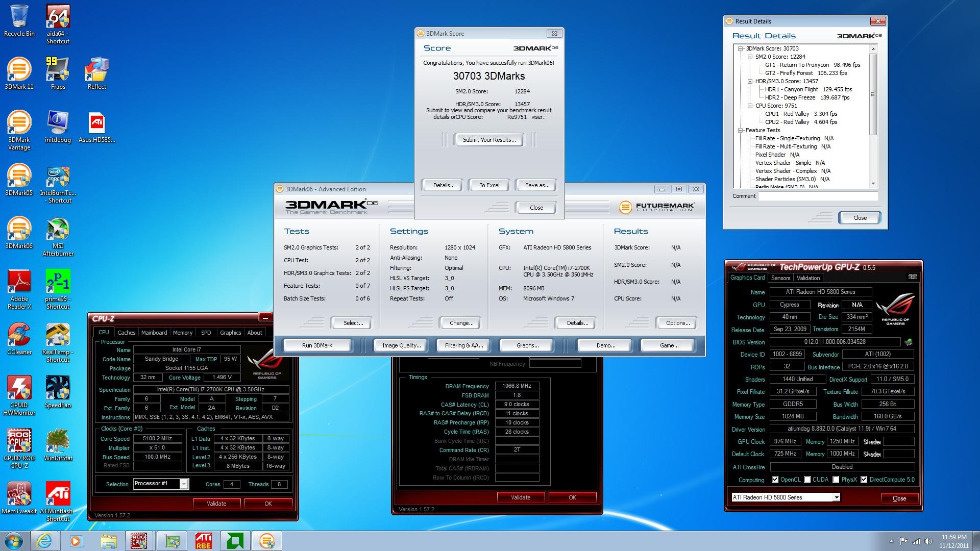Open the ATI RBE taskbar icon
Screen dimensions: 980x551
coord(203,541)
